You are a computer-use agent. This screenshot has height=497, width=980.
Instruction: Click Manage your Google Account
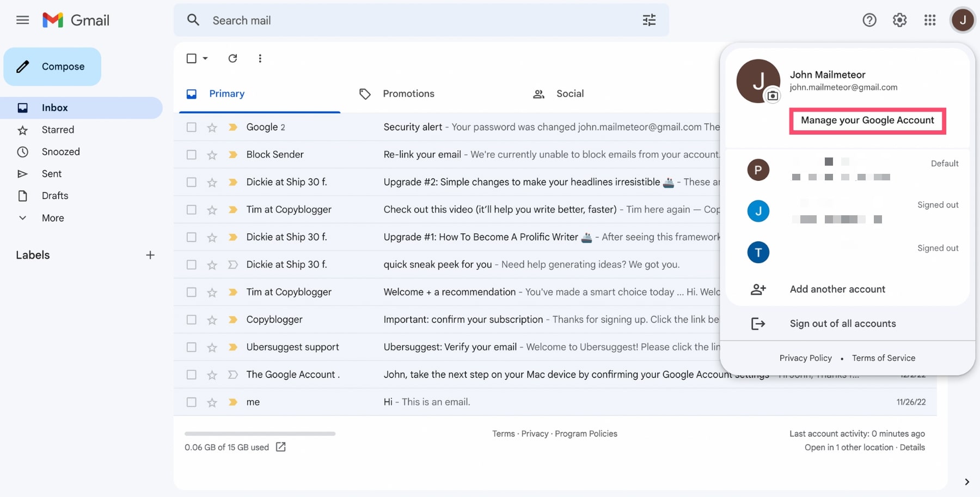[867, 120]
